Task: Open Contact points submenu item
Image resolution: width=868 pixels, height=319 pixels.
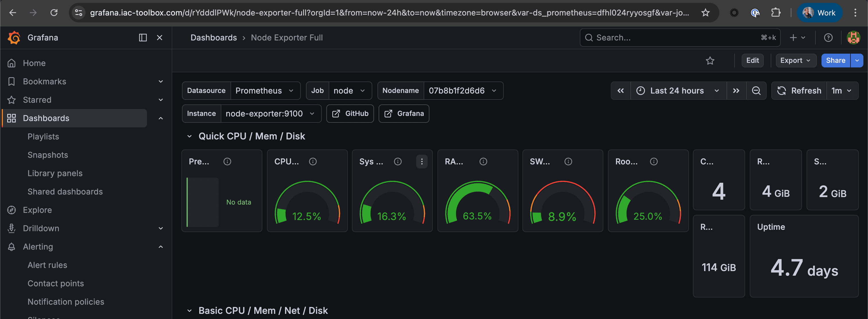Action: tap(56, 283)
